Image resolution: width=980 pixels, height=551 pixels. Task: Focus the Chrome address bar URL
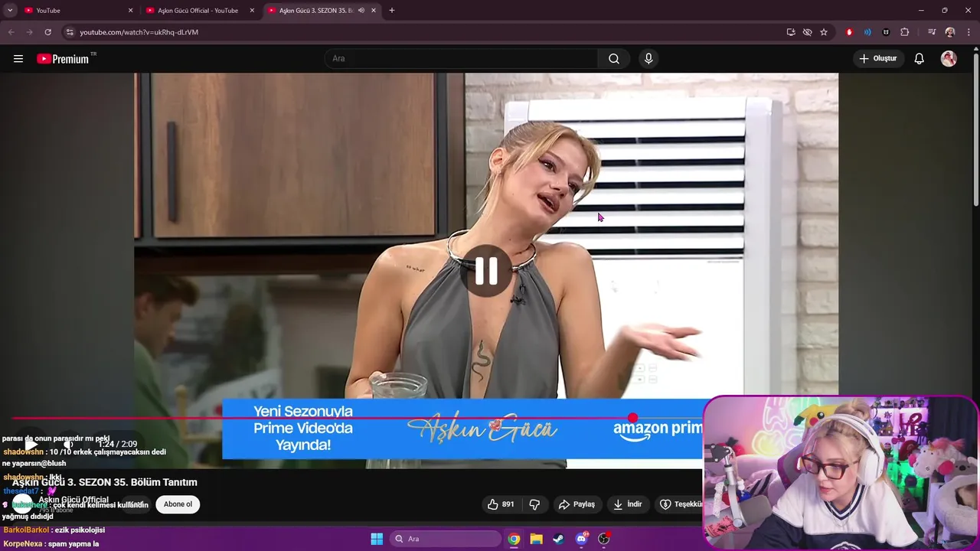tap(139, 32)
